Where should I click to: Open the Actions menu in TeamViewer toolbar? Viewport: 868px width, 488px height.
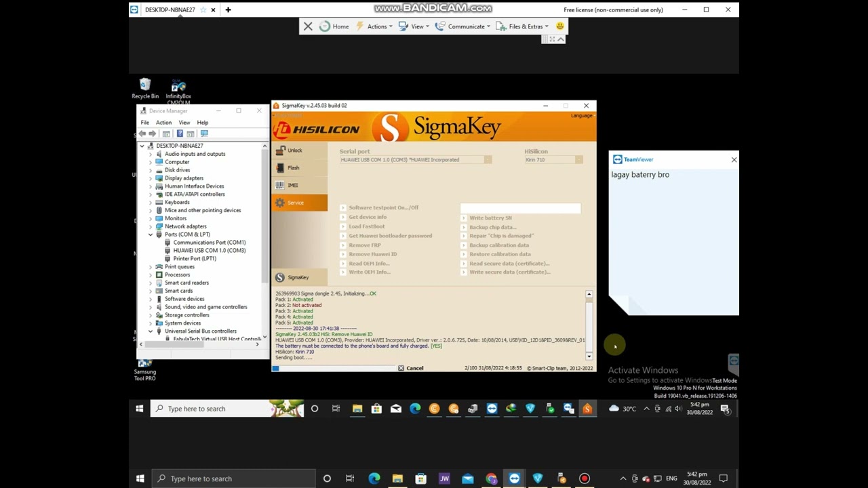pos(374,26)
